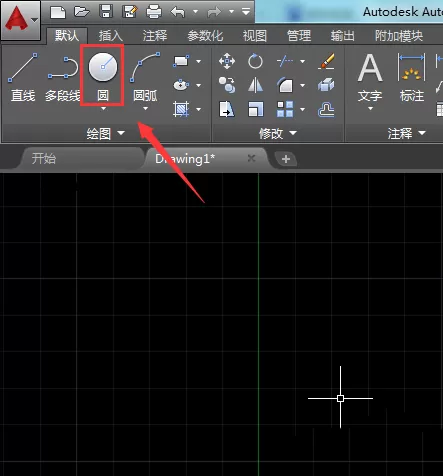Select the Scale tool
Screen dimensions: 443x476
click(x=256, y=109)
